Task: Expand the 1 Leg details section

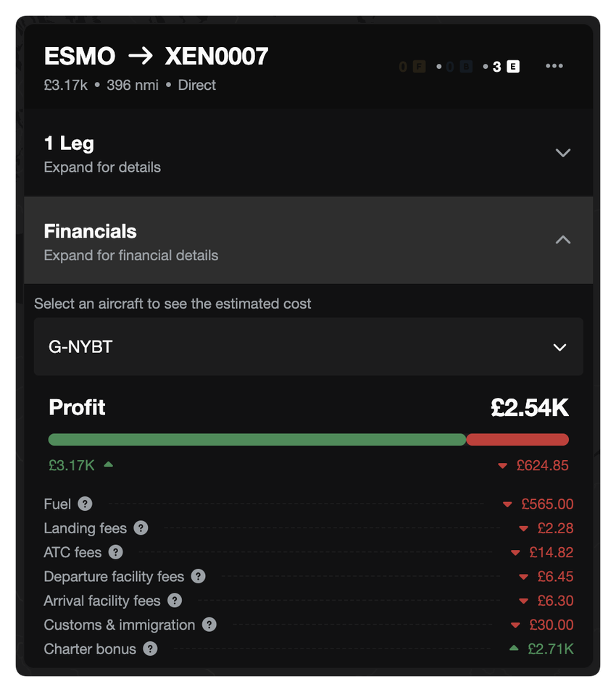Action: [x=562, y=153]
